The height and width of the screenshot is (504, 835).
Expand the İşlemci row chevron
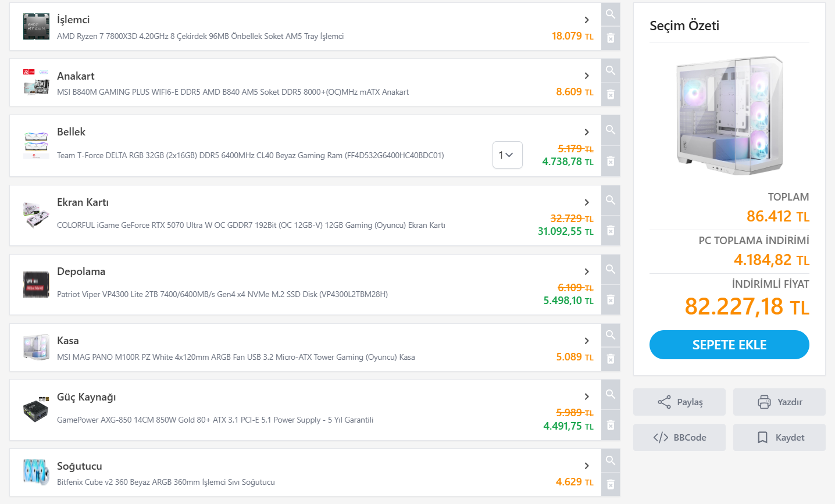(x=587, y=20)
